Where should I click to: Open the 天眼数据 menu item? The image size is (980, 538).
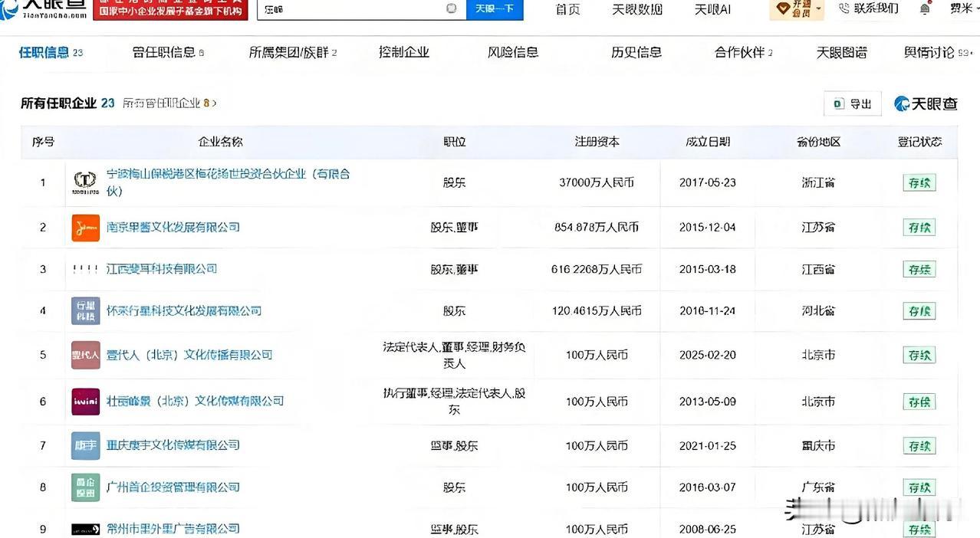(637, 9)
